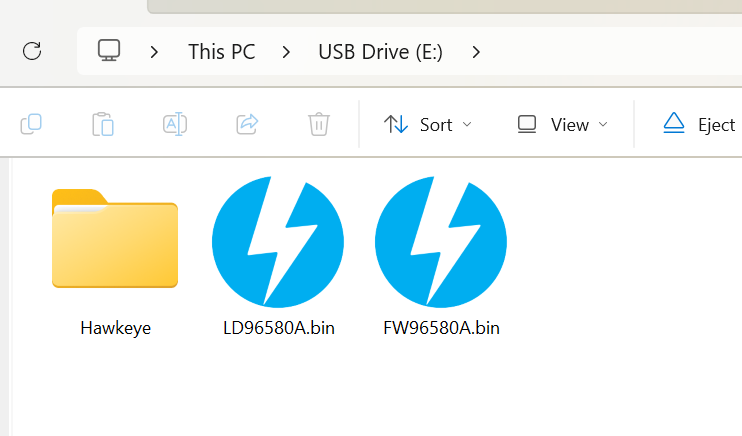Click the Rename icon in toolbar
The height and width of the screenshot is (436, 742).
175,125
